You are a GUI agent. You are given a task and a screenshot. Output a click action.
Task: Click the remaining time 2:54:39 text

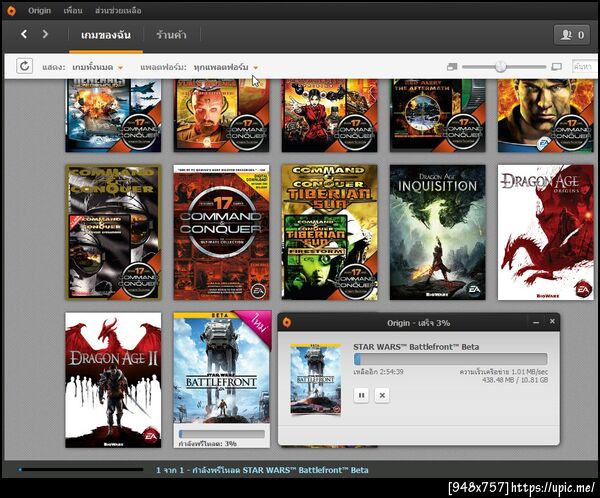pos(378,372)
